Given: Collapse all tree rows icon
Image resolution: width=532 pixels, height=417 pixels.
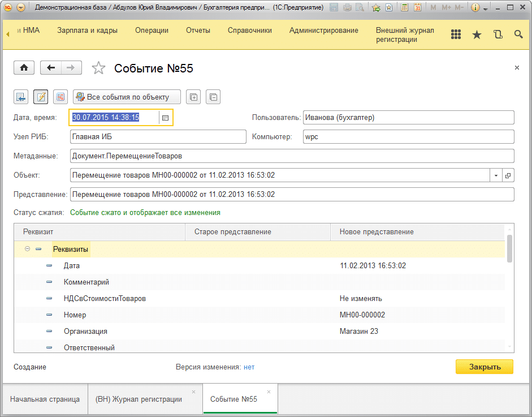Looking at the screenshot, I should point(213,97).
